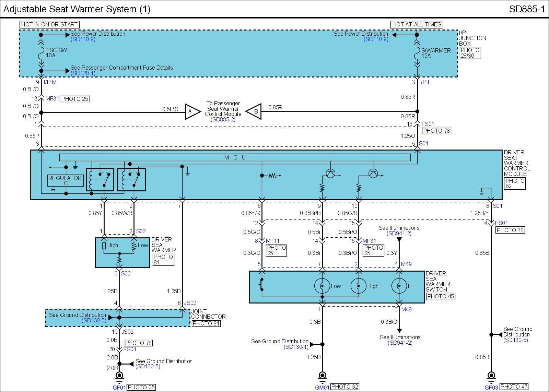Click the High indicator lamp in seat warmer switch
Image resolution: width=549 pixels, height=392 pixels.
click(358, 286)
